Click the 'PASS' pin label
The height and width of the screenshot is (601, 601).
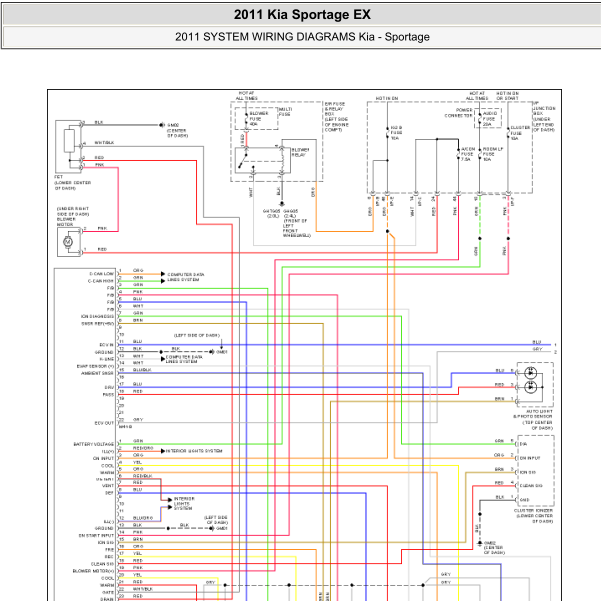(108, 395)
